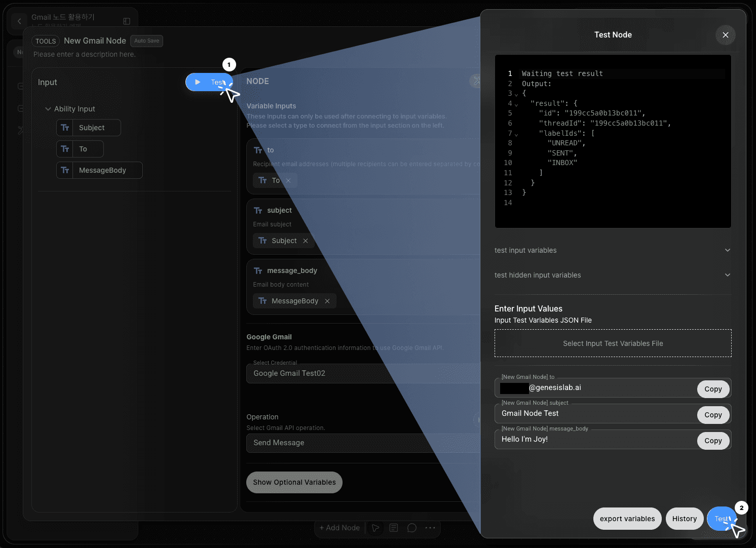Expand test input variables section

click(613, 250)
